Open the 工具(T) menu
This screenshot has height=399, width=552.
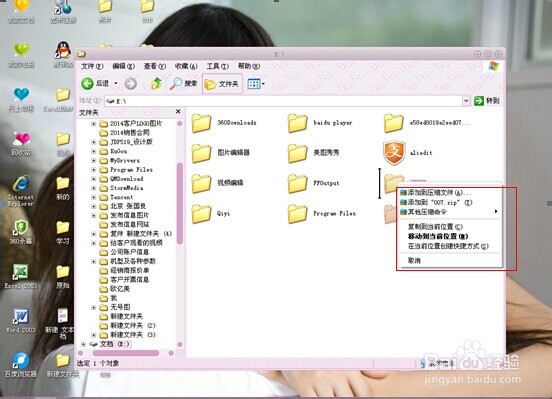pyautogui.click(x=218, y=66)
